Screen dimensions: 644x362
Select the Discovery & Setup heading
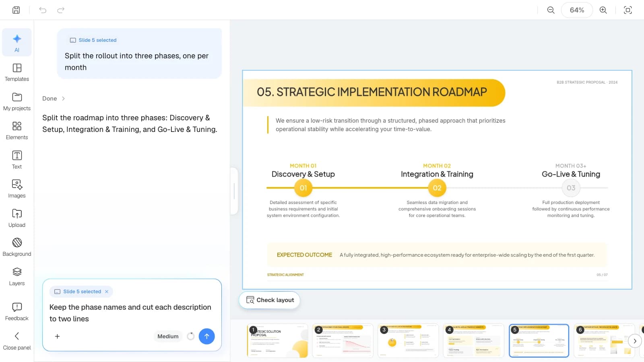coord(303,174)
